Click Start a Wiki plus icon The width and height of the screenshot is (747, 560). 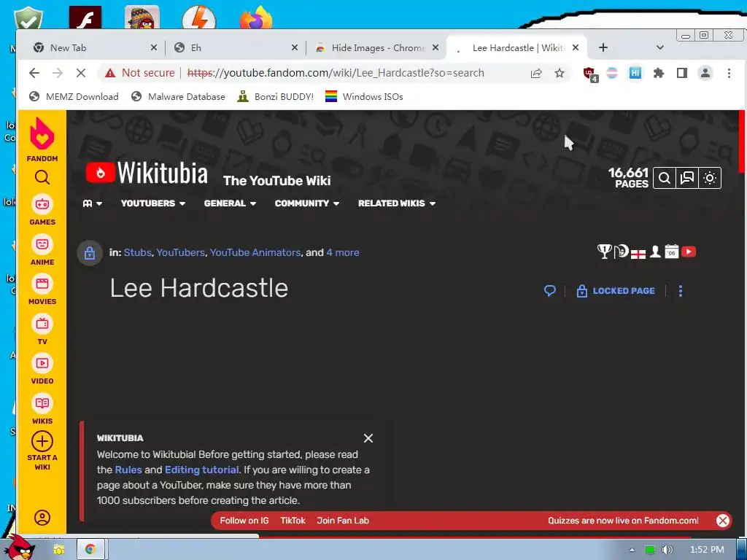coord(42,442)
